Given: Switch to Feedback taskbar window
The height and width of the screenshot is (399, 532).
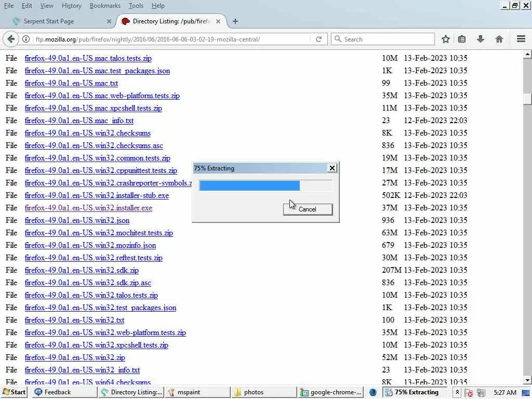Looking at the screenshot, I should pyautogui.click(x=65, y=392).
